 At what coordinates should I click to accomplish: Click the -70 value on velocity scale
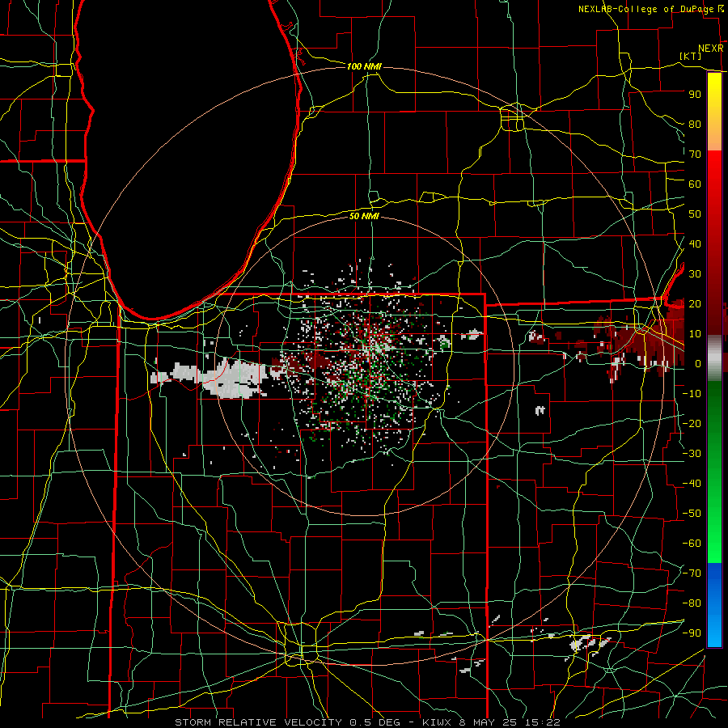click(x=692, y=574)
